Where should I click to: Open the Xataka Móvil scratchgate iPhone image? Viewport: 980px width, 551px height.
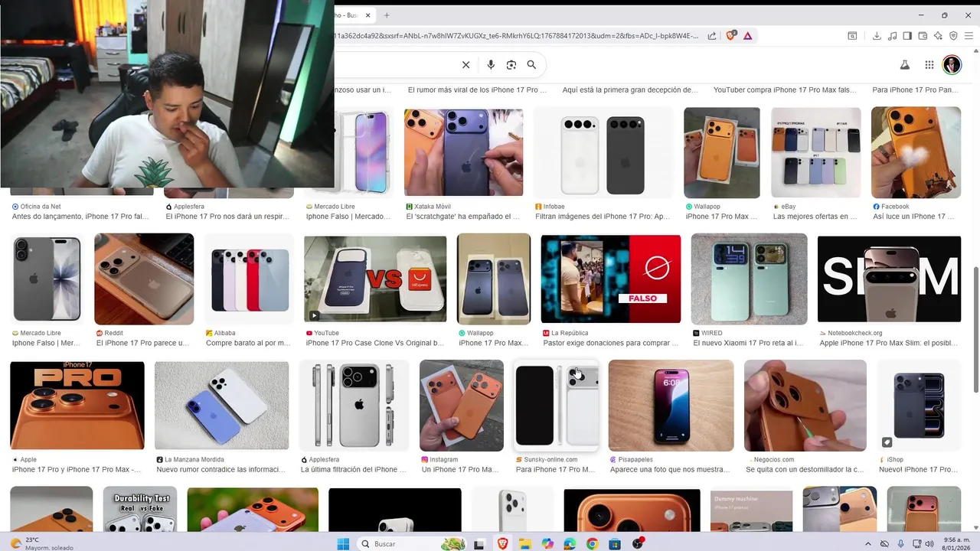(464, 152)
